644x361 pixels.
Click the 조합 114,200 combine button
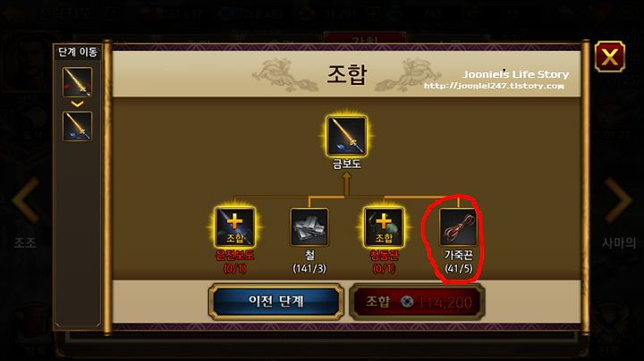pos(417,302)
